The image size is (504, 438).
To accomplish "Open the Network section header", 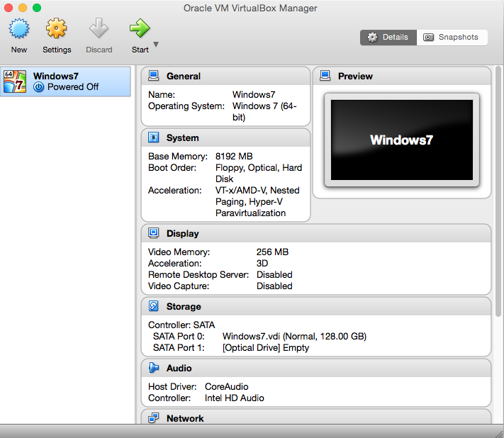I will [x=316, y=417].
